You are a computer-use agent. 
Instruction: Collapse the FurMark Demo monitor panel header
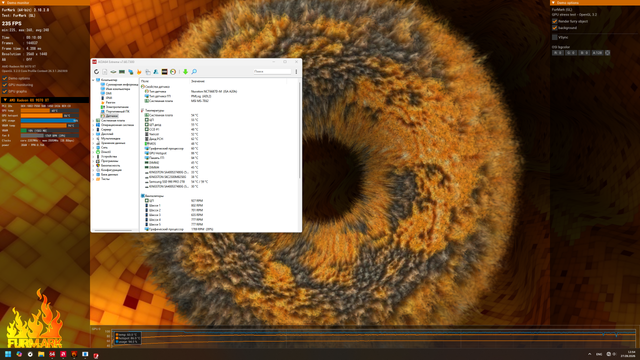coord(45,2)
